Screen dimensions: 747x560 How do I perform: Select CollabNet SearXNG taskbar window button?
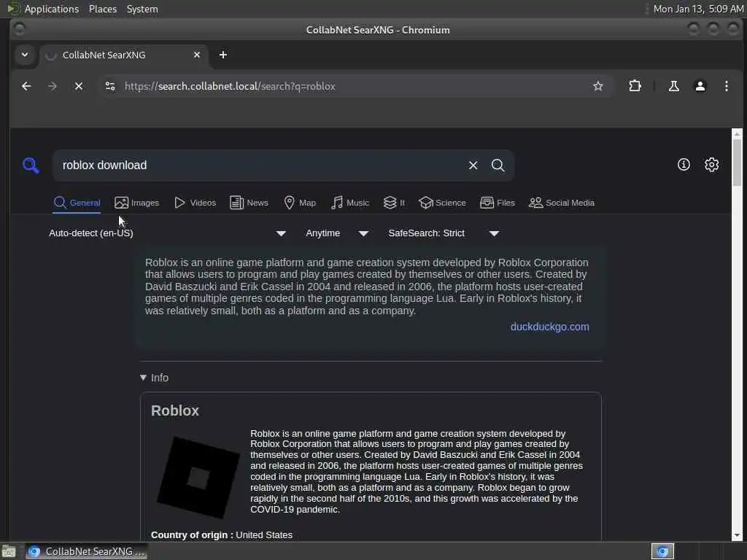pos(87,551)
